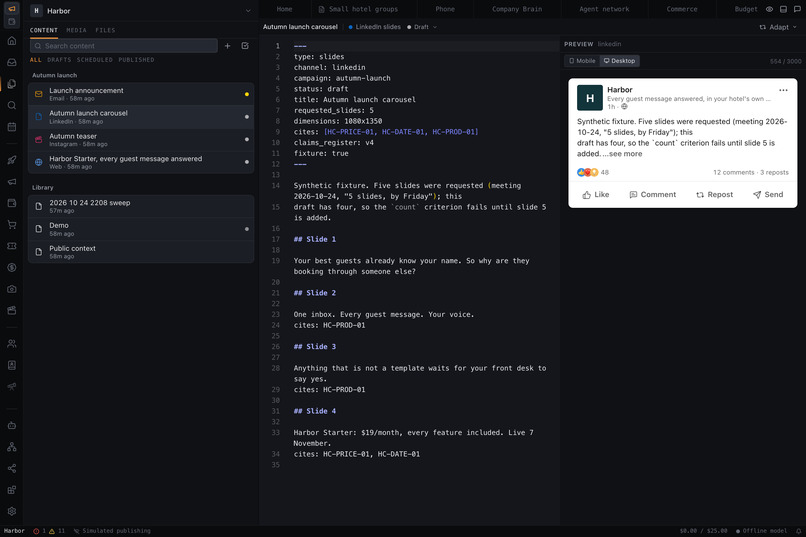Open the 2026 10 24 2208 sweep document

coord(141,206)
